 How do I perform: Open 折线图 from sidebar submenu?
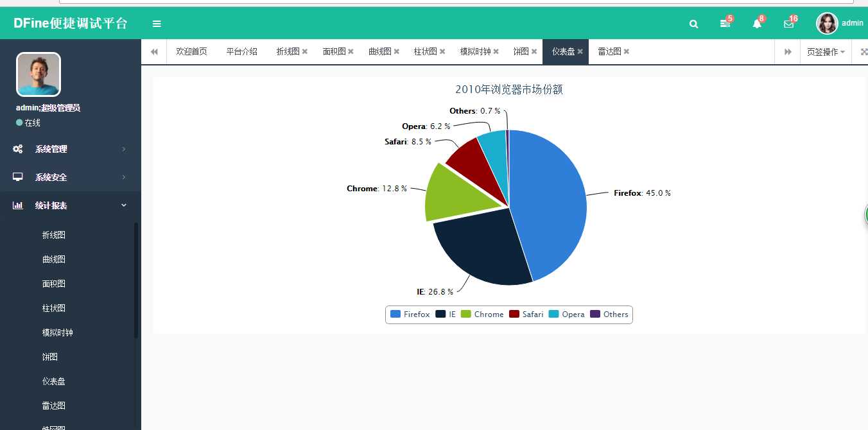(x=54, y=235)
